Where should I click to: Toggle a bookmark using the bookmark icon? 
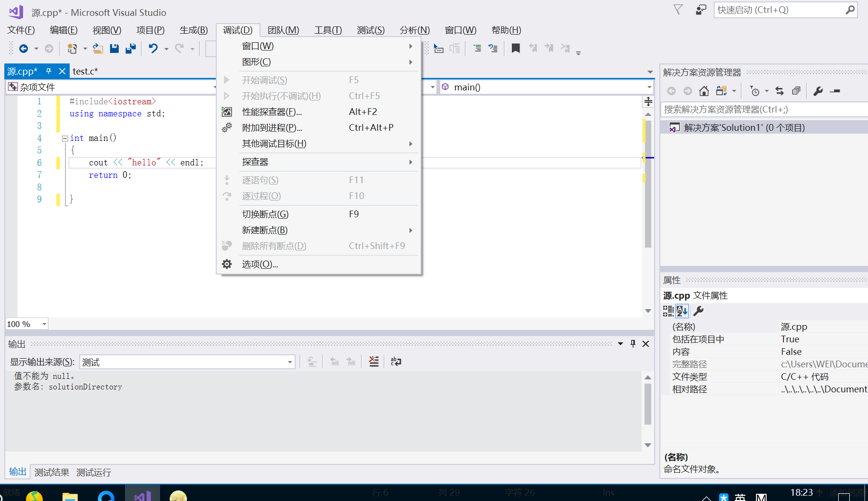516,49
